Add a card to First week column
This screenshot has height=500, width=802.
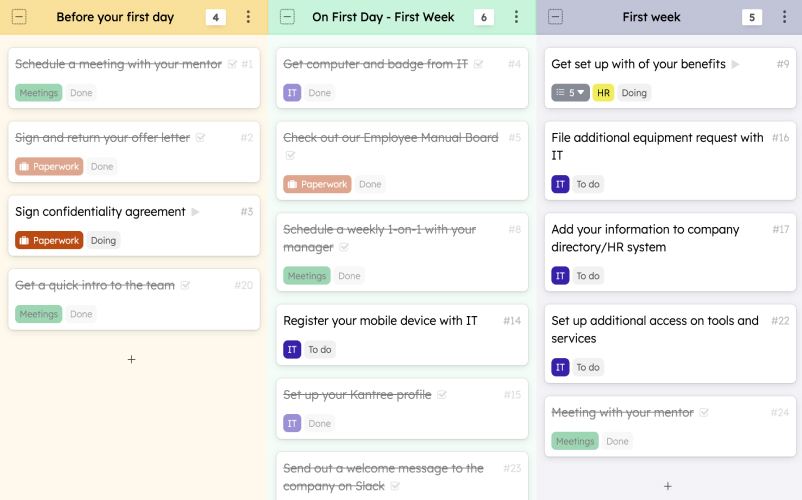[x=667, y=486]
